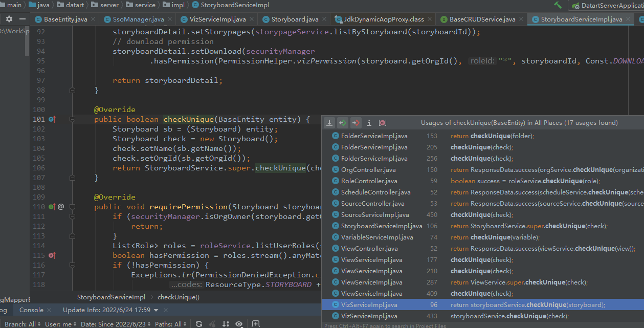Open the Paths: All filter dropdown
The height and width of the screenshot is (328, 644).
171,324
